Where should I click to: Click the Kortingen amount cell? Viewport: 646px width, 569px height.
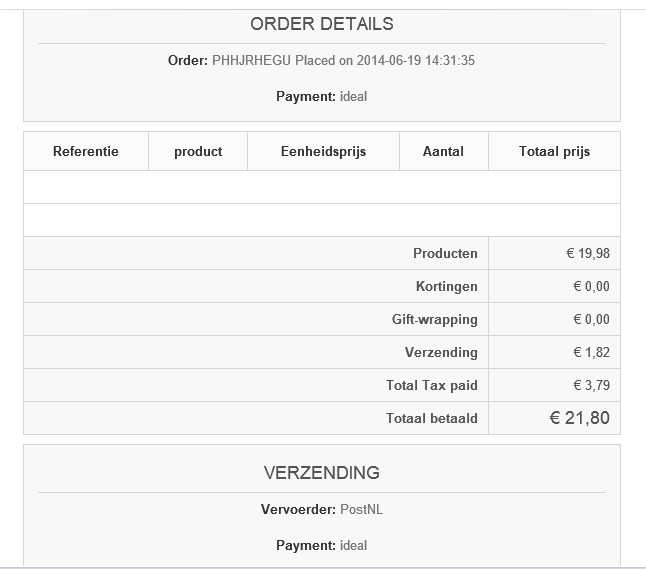(554, 286)
